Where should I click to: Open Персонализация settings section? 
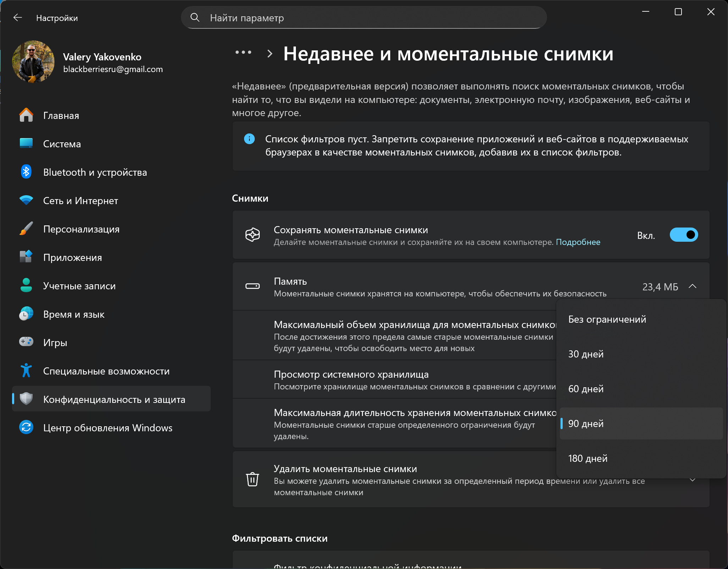(x=81, y=229)
